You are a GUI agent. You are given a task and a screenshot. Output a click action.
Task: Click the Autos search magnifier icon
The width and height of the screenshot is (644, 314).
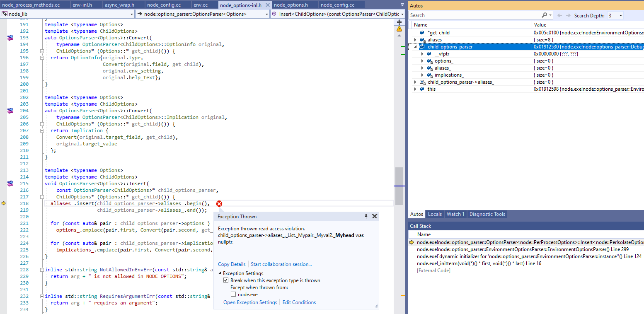(x=544, y=15)
